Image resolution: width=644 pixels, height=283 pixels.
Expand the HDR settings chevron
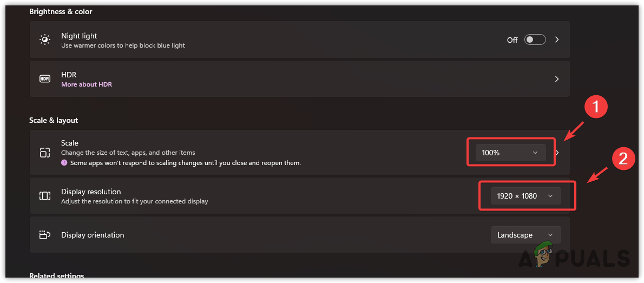coord(557,79)
